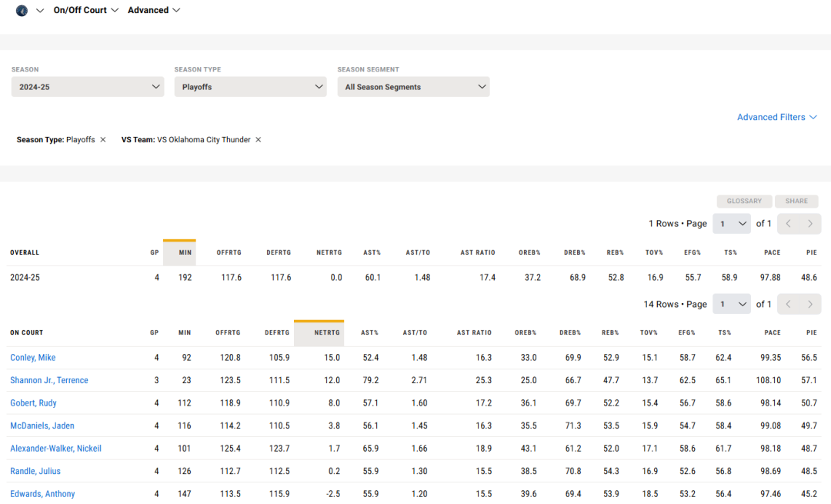
Task: Open the page selector for the Overall table
Action: (x=732, y=224)
